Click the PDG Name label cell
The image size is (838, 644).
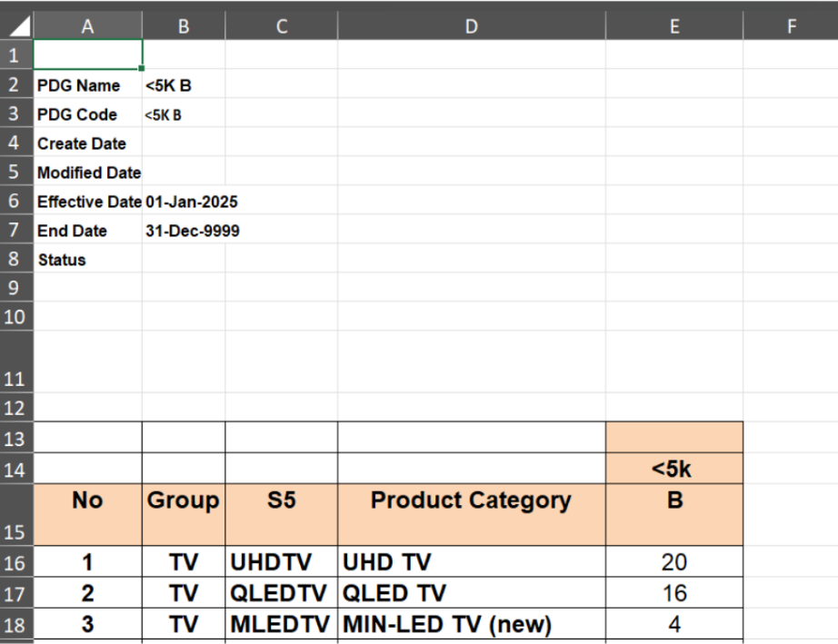(87, 85)
